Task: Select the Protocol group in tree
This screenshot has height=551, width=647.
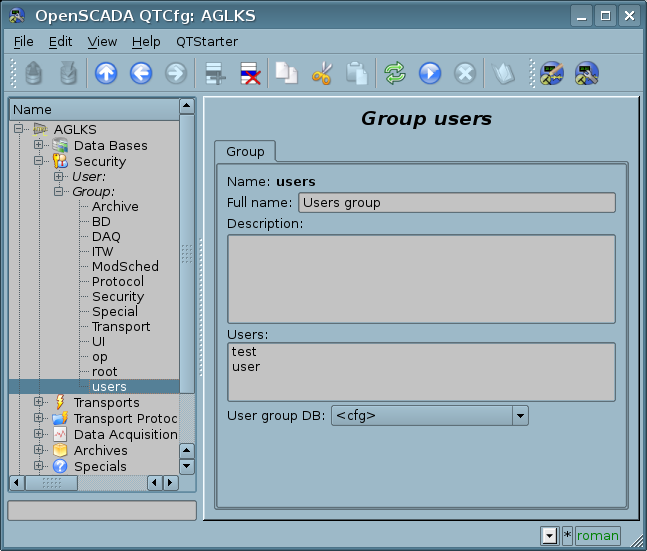Action: point(118,281)
